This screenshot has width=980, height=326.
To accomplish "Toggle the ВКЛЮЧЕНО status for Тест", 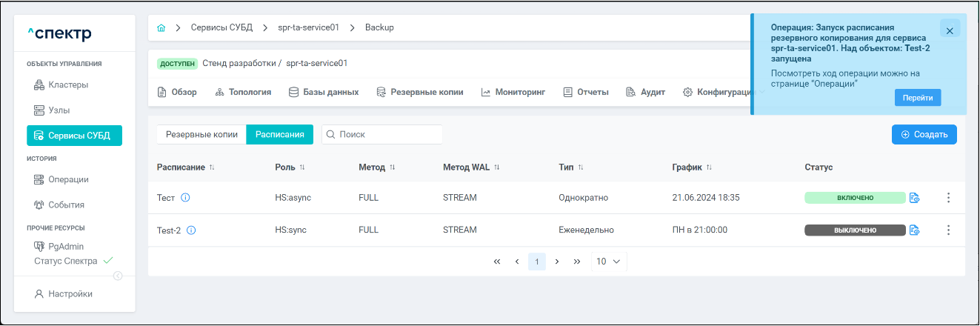I will 855,198.
